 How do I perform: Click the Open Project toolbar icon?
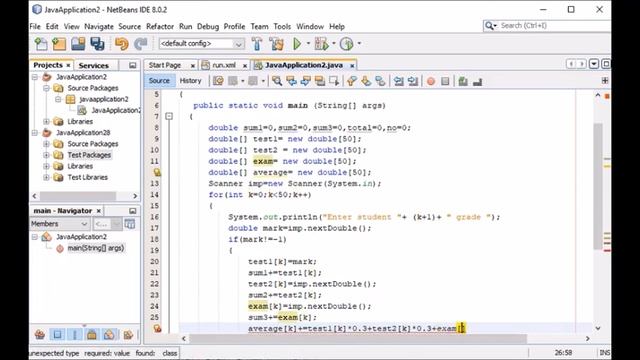tap(78, 44)
